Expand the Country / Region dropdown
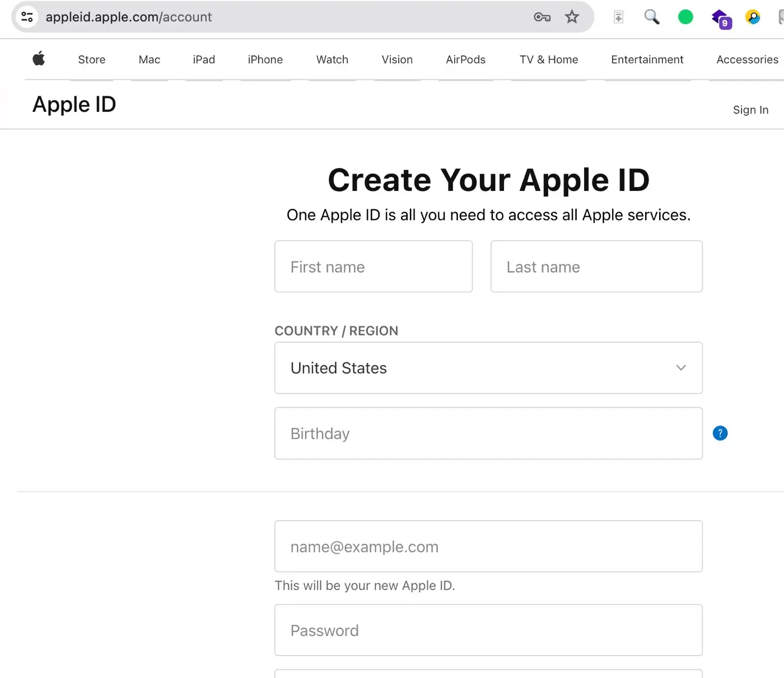784x678 pixels. click(x=488, y=368)
